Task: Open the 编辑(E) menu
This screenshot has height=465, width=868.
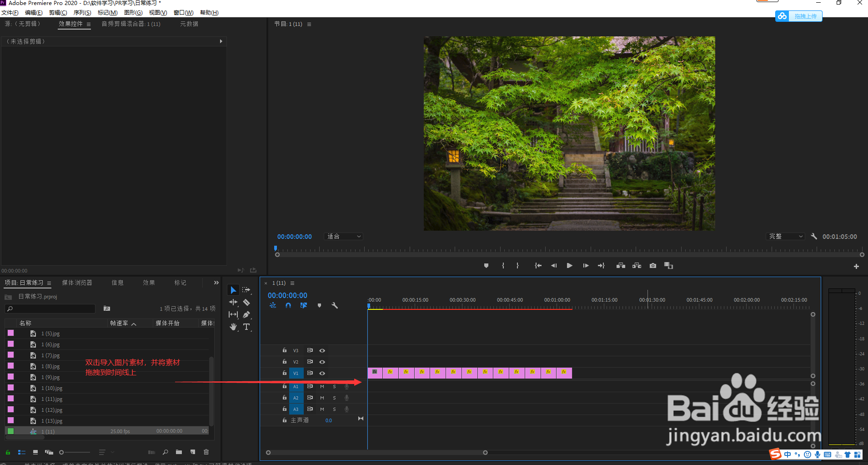Action: click(34, 13)
